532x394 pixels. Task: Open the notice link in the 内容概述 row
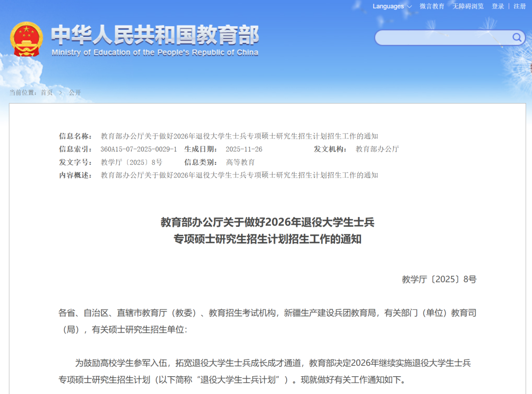(239, 175)
